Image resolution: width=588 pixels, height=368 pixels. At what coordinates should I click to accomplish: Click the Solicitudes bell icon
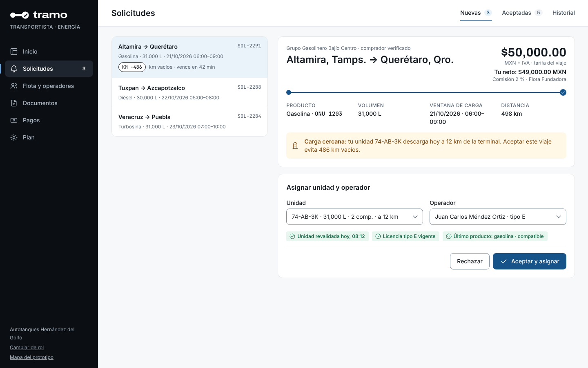[14, 69]
